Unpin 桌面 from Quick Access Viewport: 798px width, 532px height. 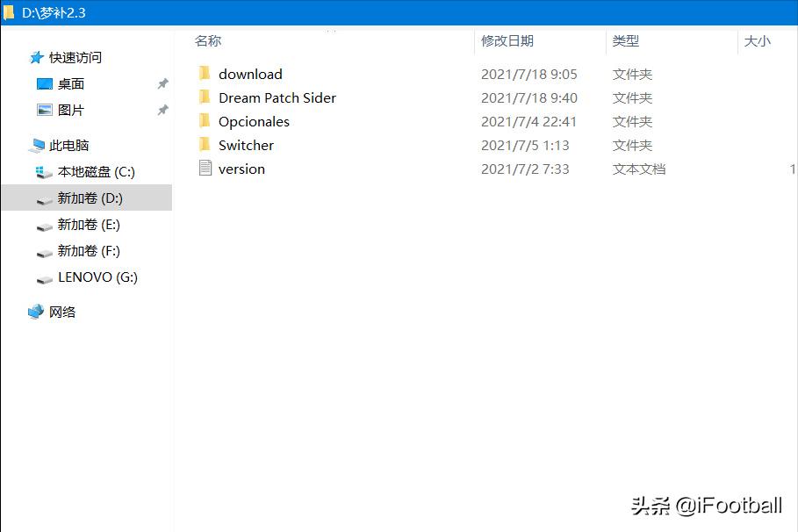point(162,84)
